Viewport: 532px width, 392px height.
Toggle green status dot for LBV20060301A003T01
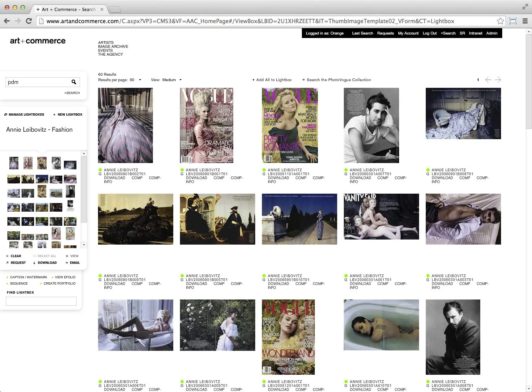(x=428, y=276)
